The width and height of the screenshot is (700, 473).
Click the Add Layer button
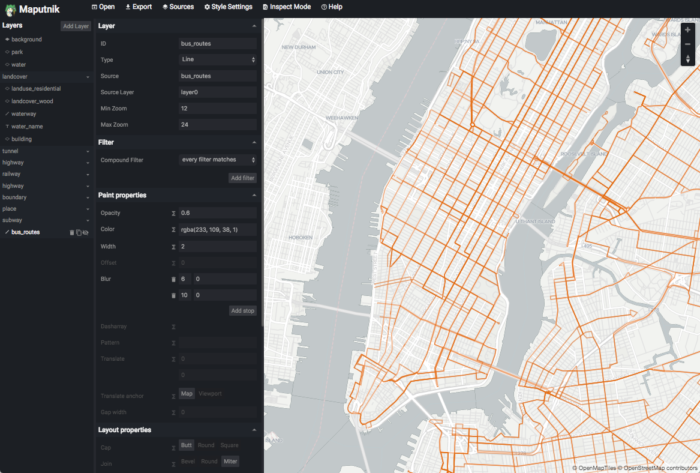tap(75, 26)
